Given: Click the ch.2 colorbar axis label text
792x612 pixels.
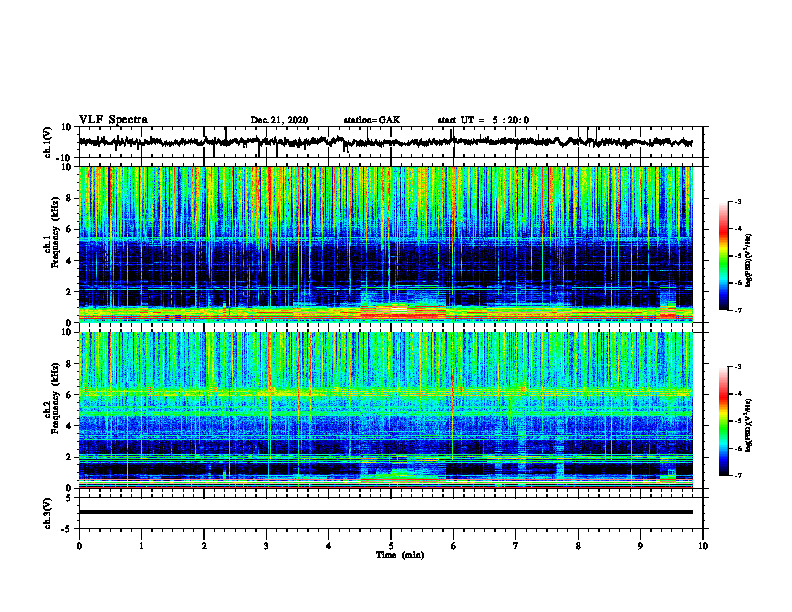Looking at the screenshot, I should coord(749,425).
